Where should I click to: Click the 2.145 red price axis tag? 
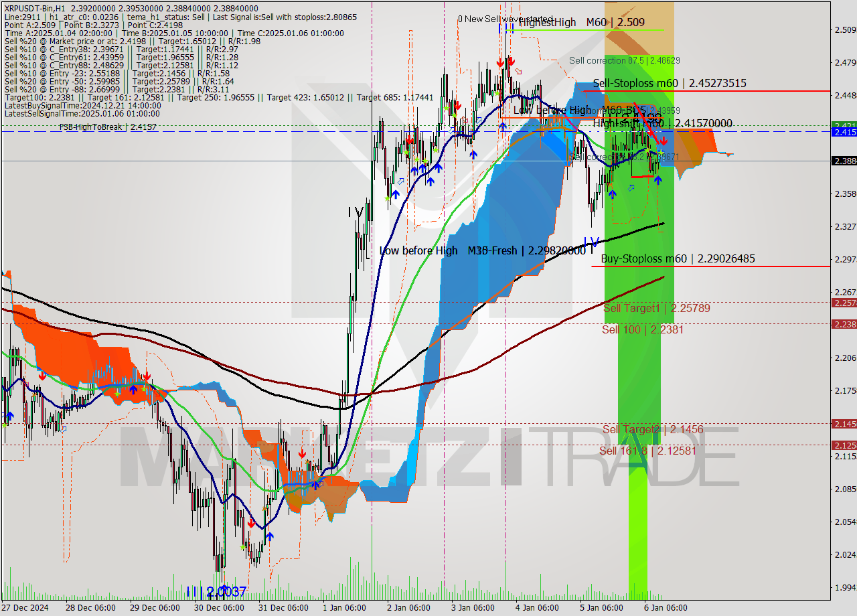tap(844, 424)
